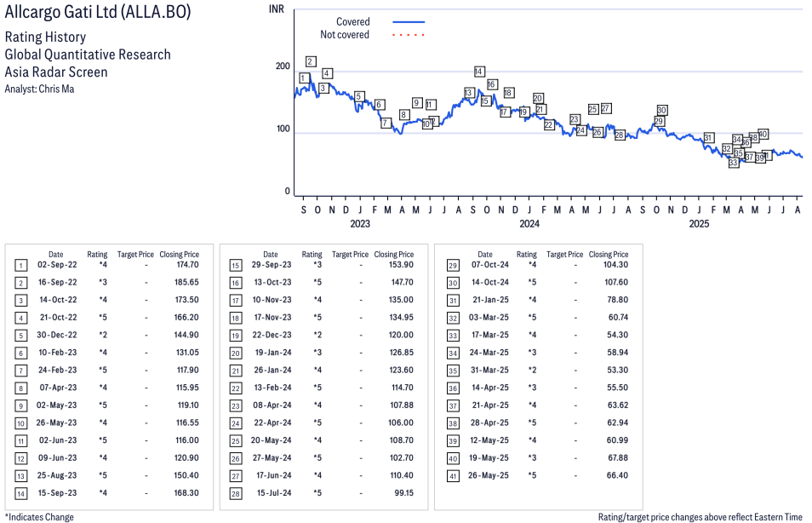
Task: Select the date cell '26-May-25'
Action: (489, 474)
